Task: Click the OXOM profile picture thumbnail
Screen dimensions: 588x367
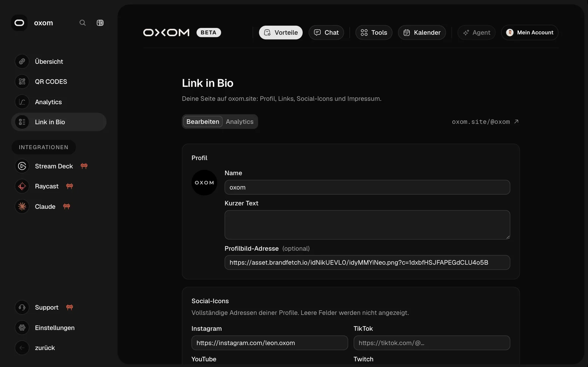Action: 204,183
